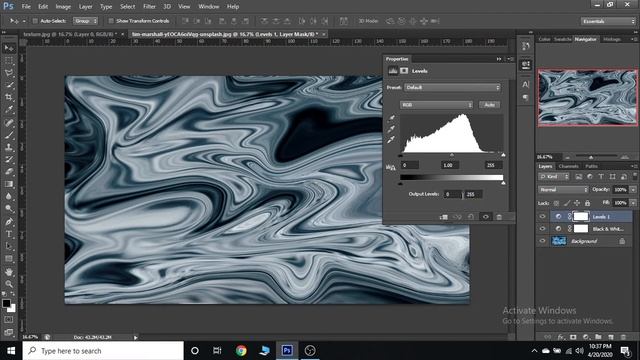Select the Eyedropper tool in the toolbox
640x360 pixels.
tap(9, 109)
